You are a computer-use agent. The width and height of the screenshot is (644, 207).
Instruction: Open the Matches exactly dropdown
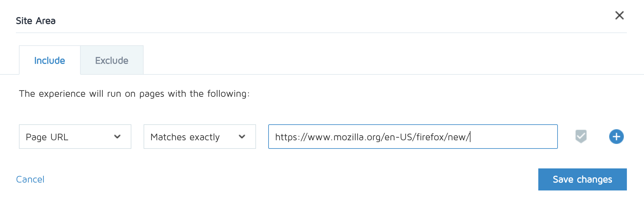[x=200, y=137]
